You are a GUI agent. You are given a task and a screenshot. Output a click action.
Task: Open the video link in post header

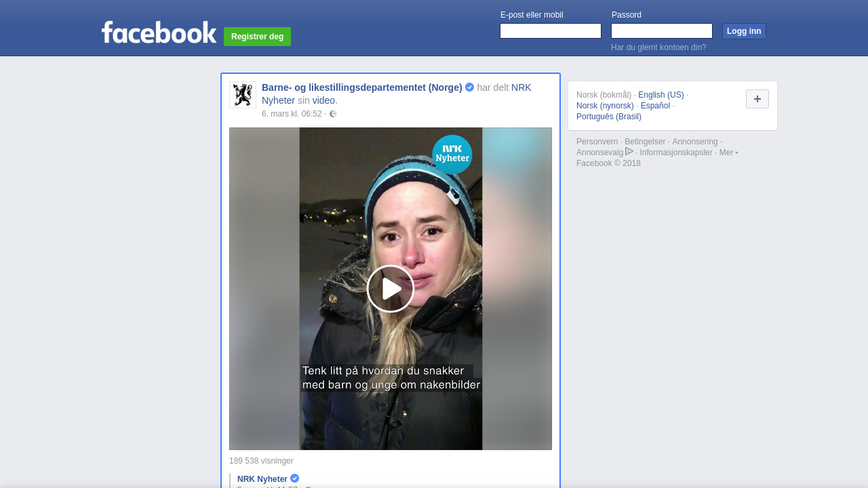click(x=323, y=100)
